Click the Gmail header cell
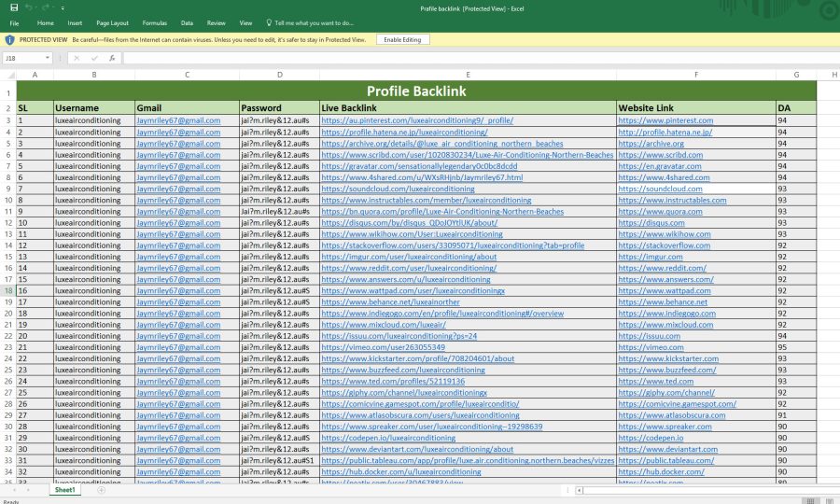Image resolution: width=840 pixels, height=504 pixels. pyautogui.click(x=187, y=107)
